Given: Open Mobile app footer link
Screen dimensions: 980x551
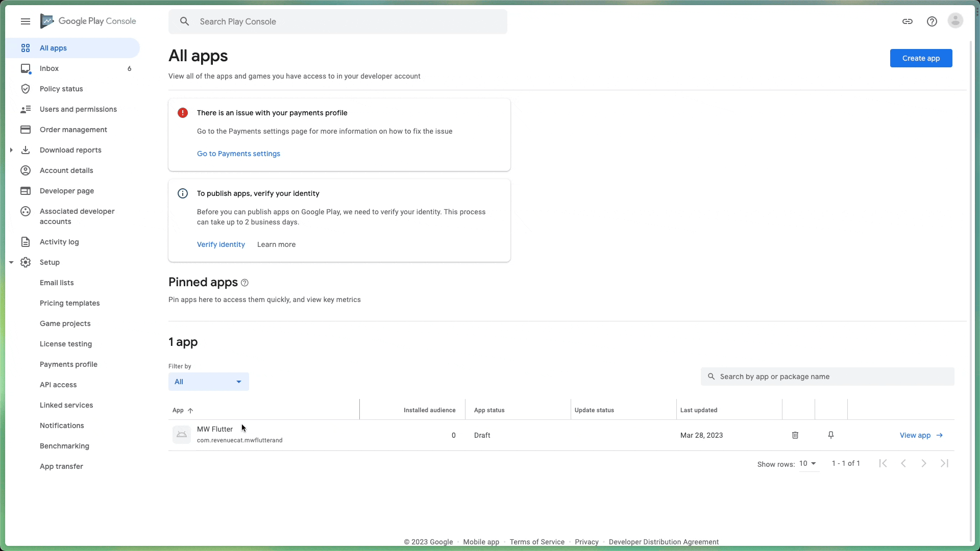Looking at the screenshot, I should pos(481,542).
